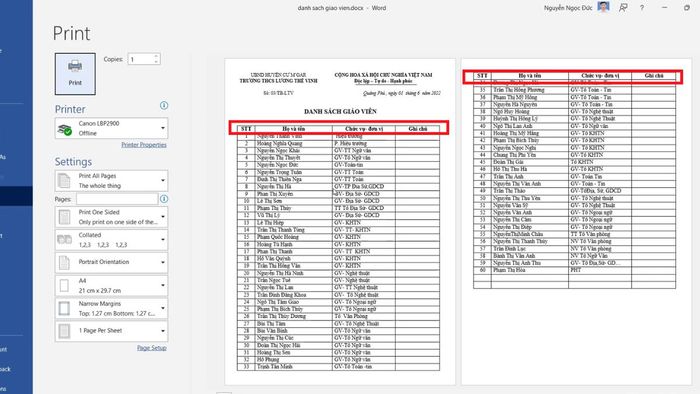The width and height of the screenshot is (700, 394).
Task: Click the Print All Pages document icon
Action: click(x=64, y=181)
